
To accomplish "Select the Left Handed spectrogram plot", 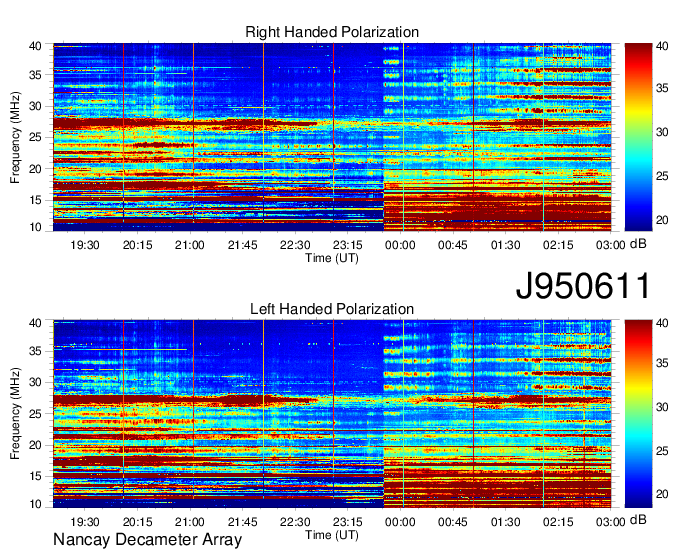I will 332,414.
